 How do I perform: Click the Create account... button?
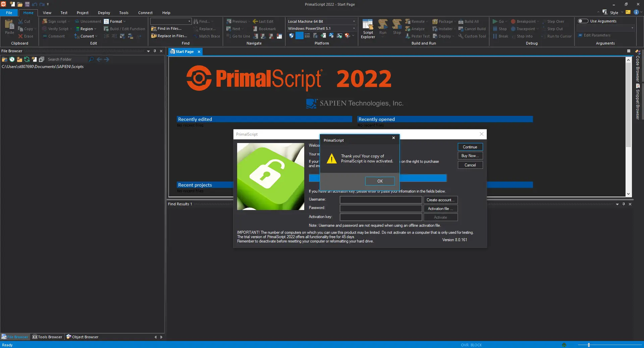click(440, 200)
